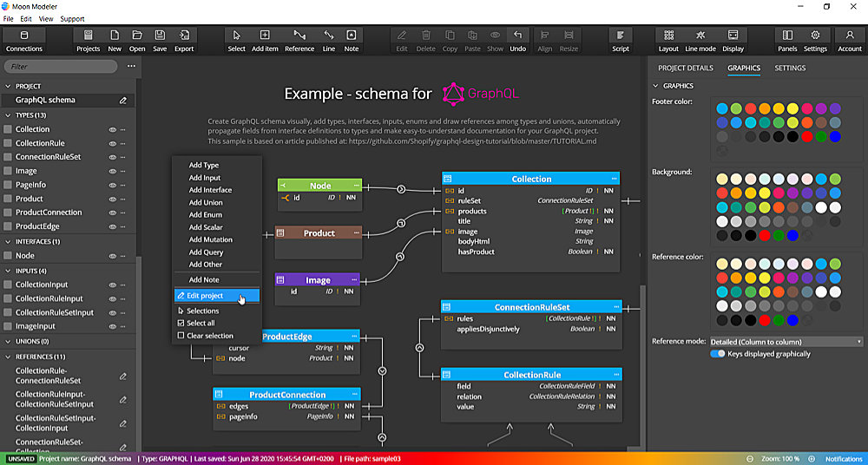Pick the first blue Footer color swatch
Viewport: 868px width, 465px height.
click(722, 109)
